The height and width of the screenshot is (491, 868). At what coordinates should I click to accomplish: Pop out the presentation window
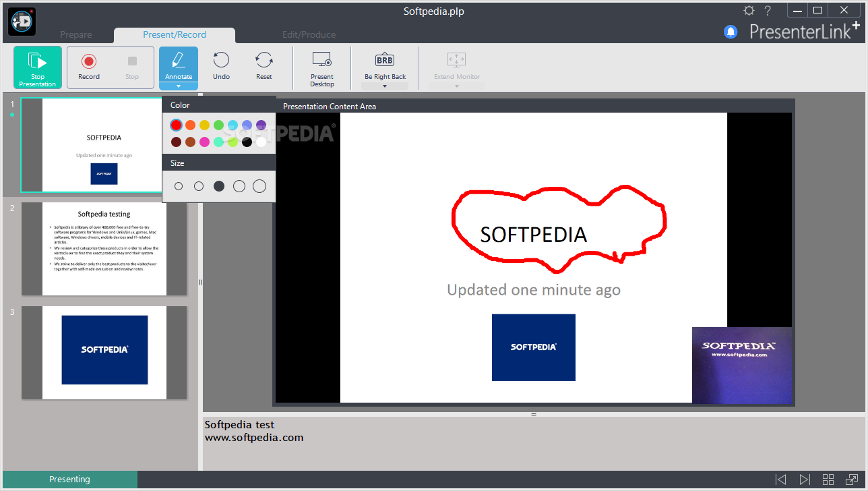(x=852, y=480)
